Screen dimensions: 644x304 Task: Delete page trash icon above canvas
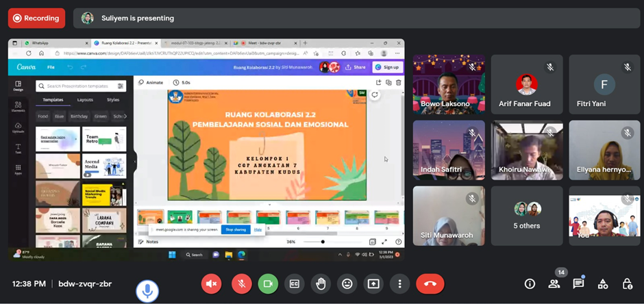tap(399, 82)
